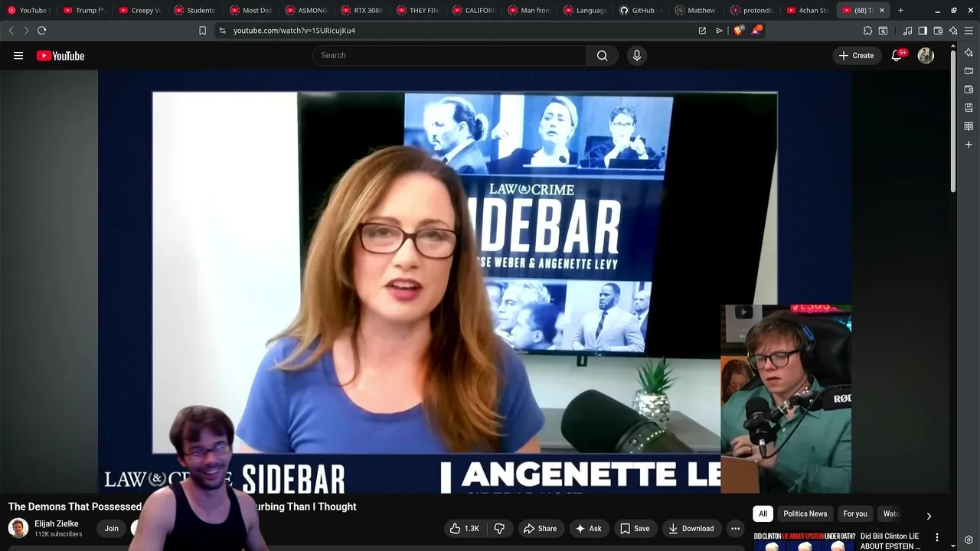
Task: Open the media control music-note icon
Action: tap(907, 31)
